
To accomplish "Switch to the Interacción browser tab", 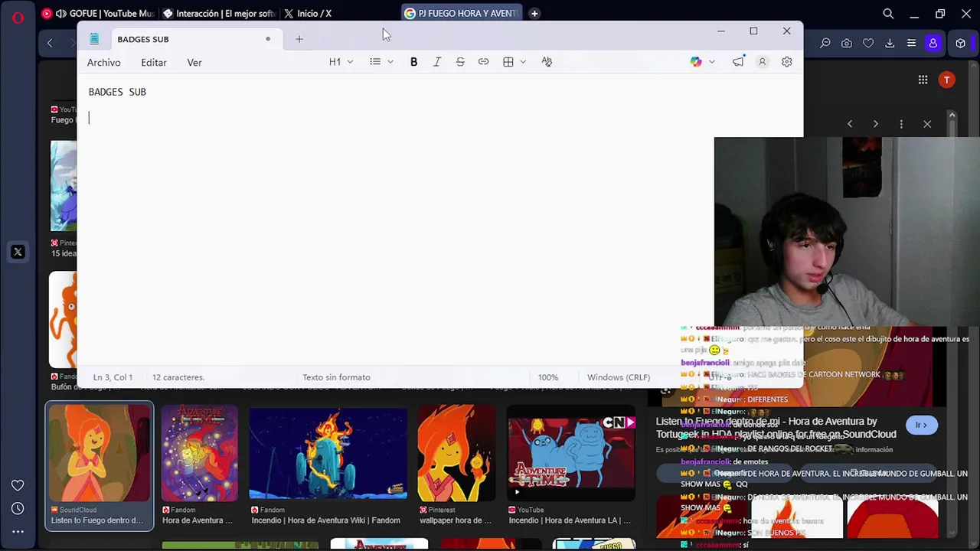I will (218, 13).
